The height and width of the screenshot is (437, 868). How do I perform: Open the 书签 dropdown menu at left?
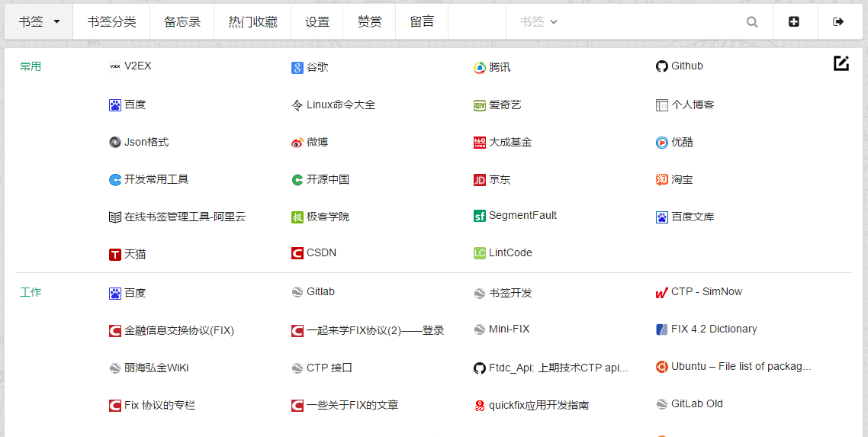click(39, 22)
